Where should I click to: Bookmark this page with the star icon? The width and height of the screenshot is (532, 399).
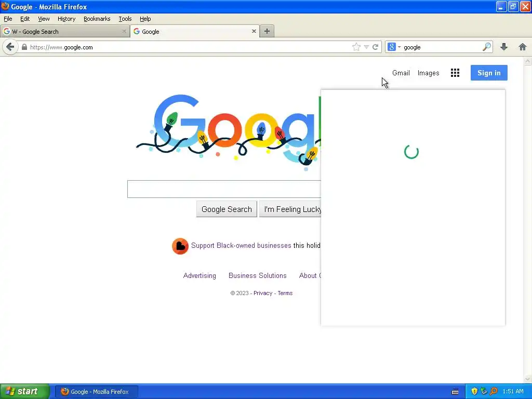point(356,47)
